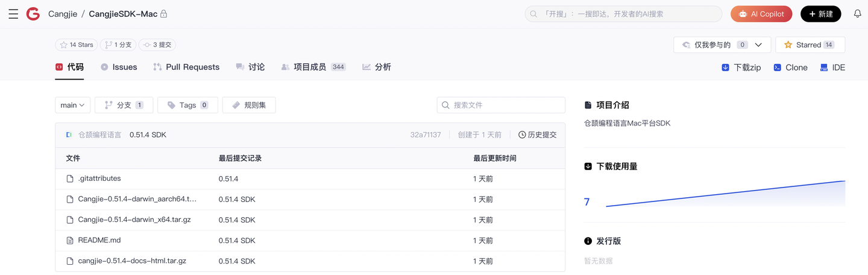Launch the IDE option
The width and height of the screenshot is (868, 275).
point(824,68)
